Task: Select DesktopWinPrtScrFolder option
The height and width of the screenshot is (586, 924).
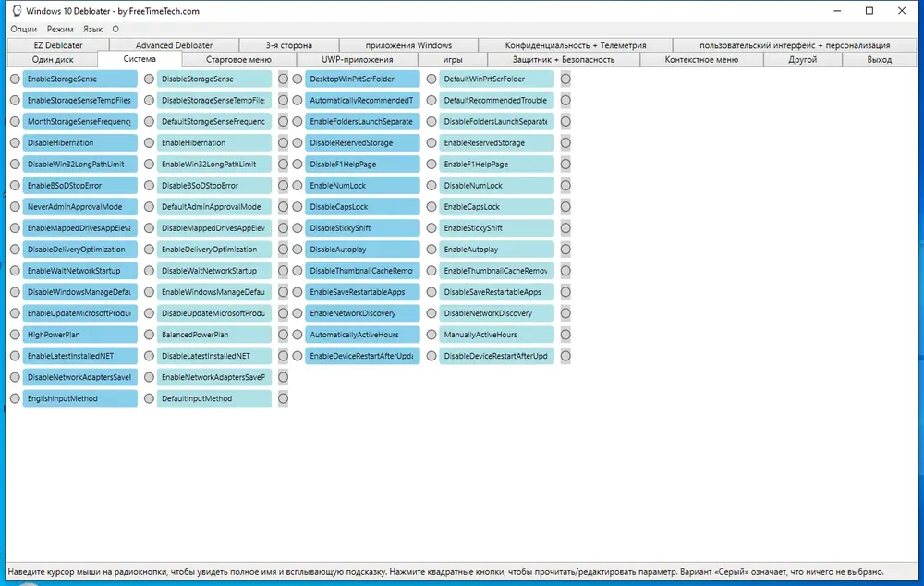Action: tap(298, 79)
